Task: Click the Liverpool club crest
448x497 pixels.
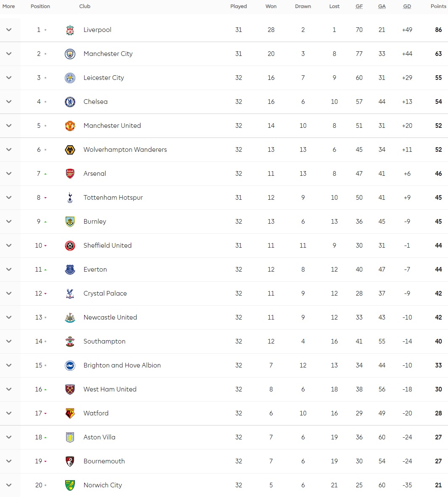Action: [x=70, y=30]
